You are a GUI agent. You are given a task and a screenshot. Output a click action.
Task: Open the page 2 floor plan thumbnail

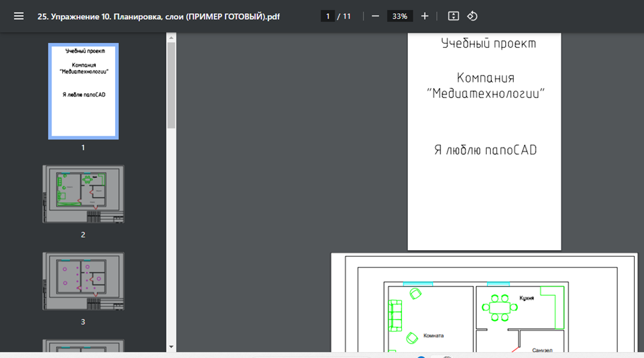coord(83,194)
